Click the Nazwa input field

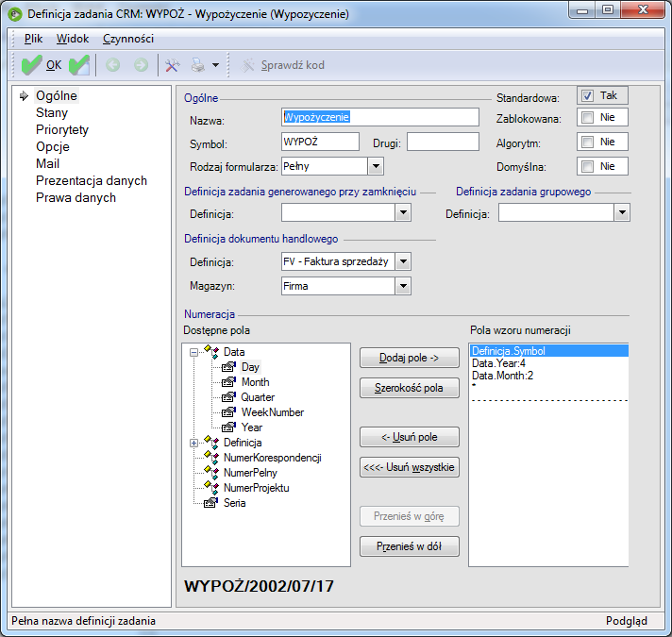coord(380,117)
